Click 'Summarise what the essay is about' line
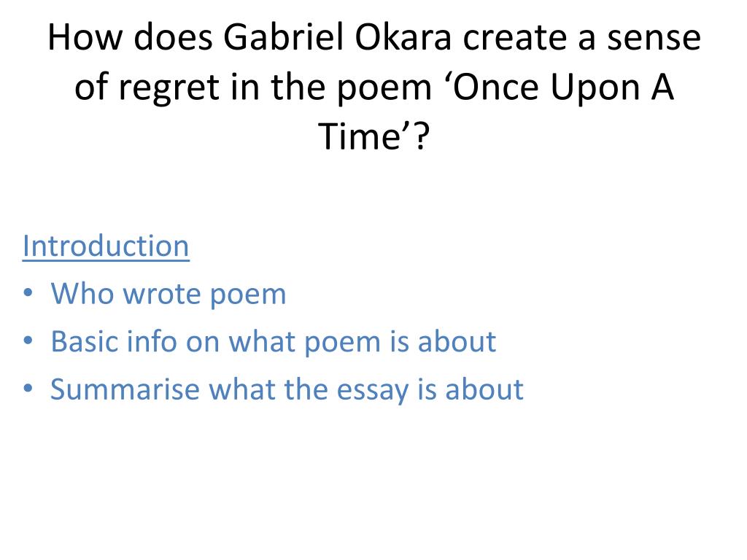This screenshot has height=560, width=747. (x=287, y=389)
